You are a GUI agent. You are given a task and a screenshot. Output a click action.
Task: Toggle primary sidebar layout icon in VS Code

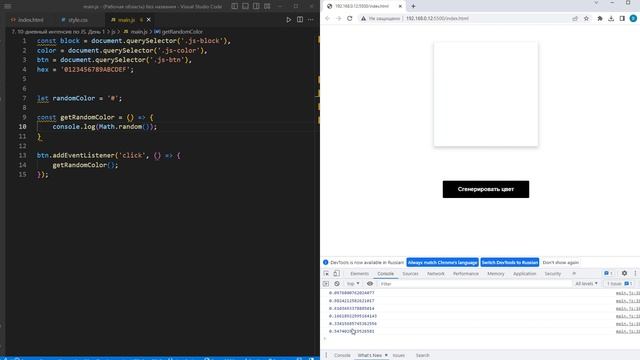(235, 6)
